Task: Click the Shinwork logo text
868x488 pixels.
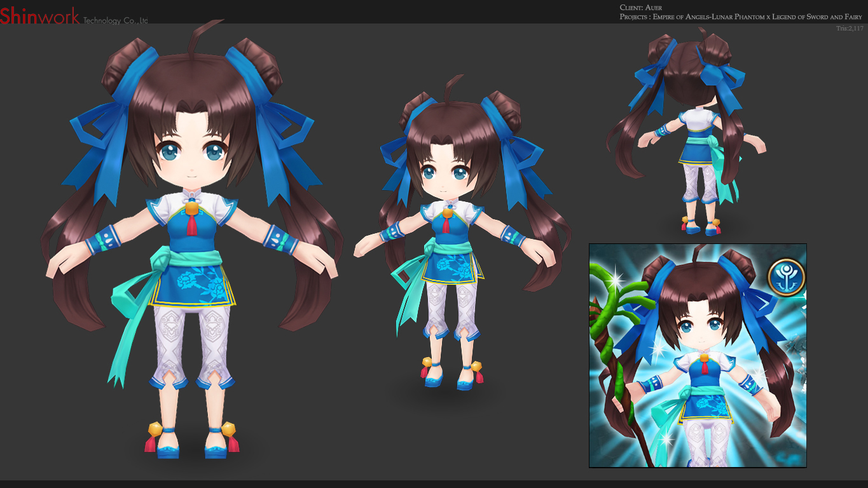Action: coord(40,16)
